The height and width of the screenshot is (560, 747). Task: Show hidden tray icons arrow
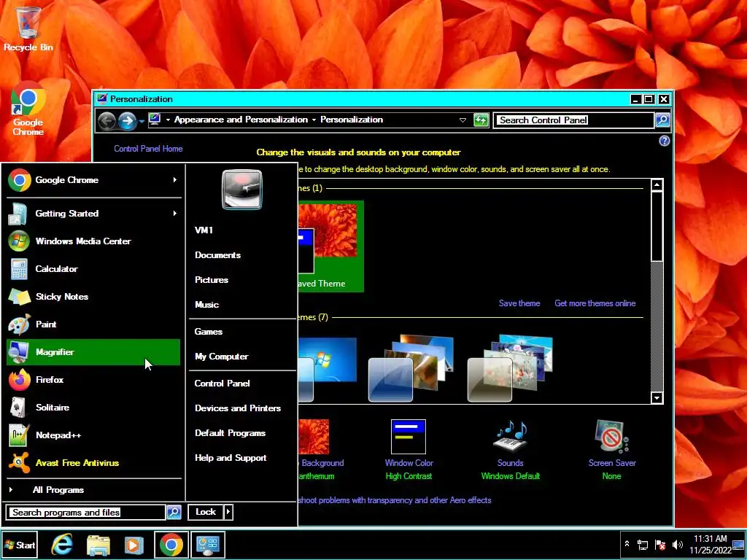click(627, 544)
